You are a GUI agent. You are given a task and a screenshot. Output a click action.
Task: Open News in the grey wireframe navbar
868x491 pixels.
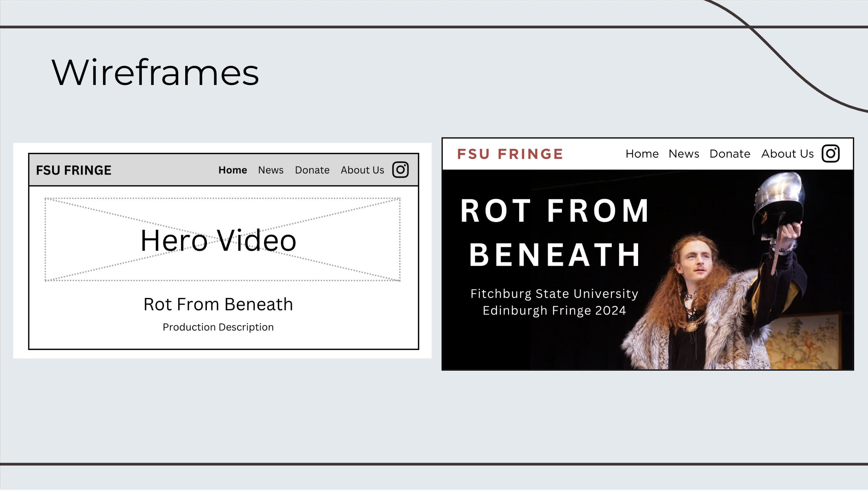point(271,170)
